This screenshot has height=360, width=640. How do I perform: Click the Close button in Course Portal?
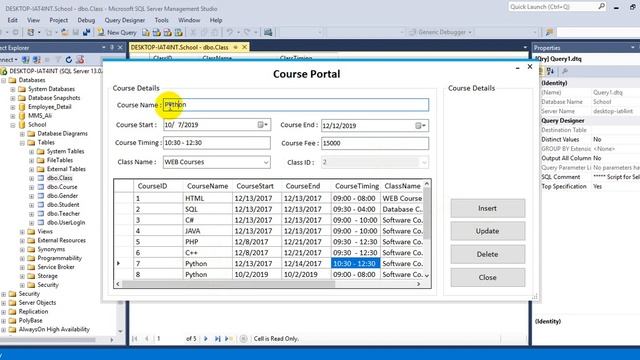click(488, 278)
